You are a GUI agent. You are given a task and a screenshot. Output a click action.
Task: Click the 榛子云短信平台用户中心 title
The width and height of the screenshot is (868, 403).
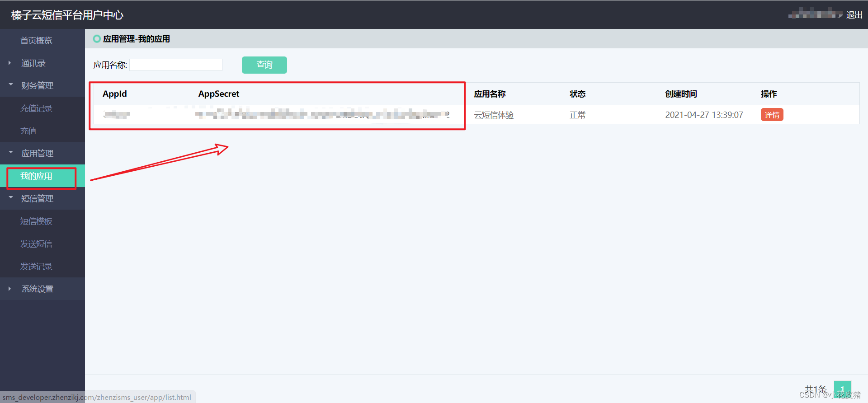tap(67, 15)
